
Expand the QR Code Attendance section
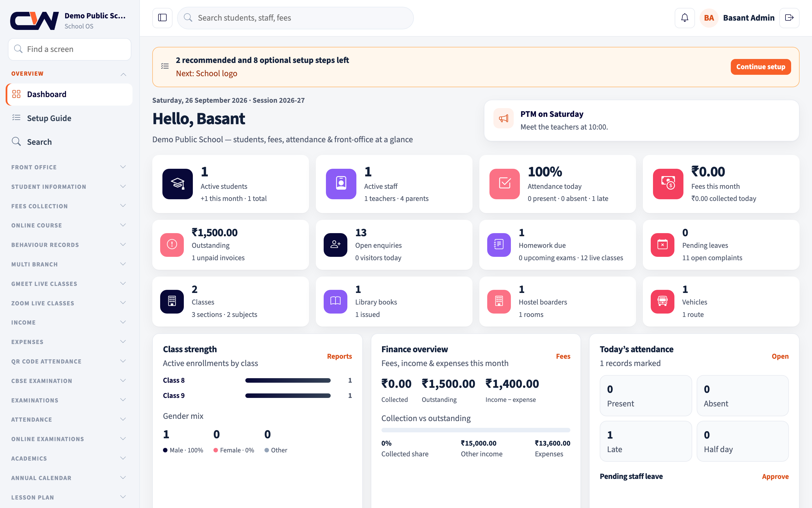click(69, 361)
